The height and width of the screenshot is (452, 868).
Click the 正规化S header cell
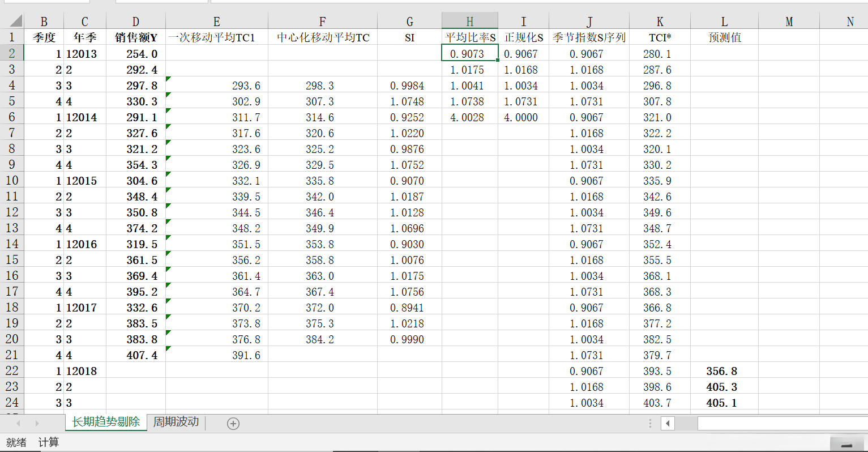pyautogui.click(x=524, y=37)
